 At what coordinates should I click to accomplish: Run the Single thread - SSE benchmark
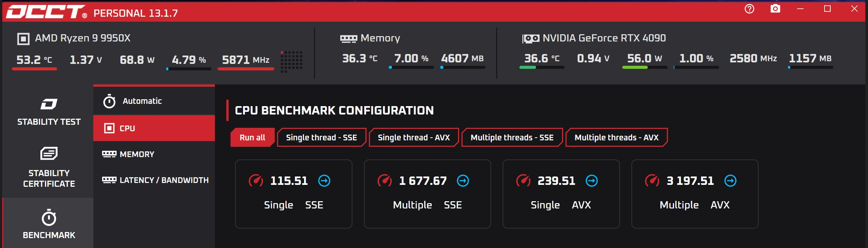(x=322, y=137)
